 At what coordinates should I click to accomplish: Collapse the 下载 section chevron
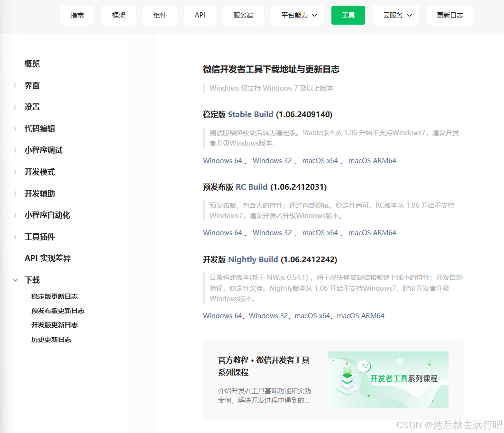15,280
